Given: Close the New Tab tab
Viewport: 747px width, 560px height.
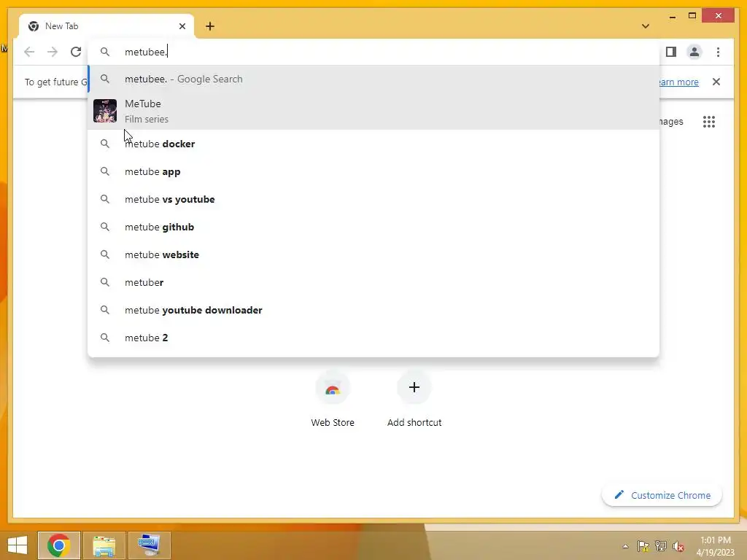Looking at the screenshot, I should coord(182,26).
